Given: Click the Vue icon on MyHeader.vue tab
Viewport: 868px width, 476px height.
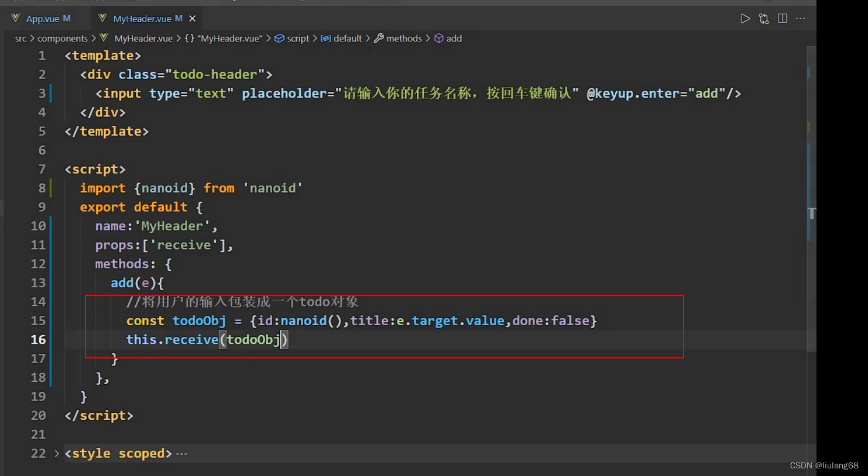Looking at the screenshot, I should click(x=102, y=18).
